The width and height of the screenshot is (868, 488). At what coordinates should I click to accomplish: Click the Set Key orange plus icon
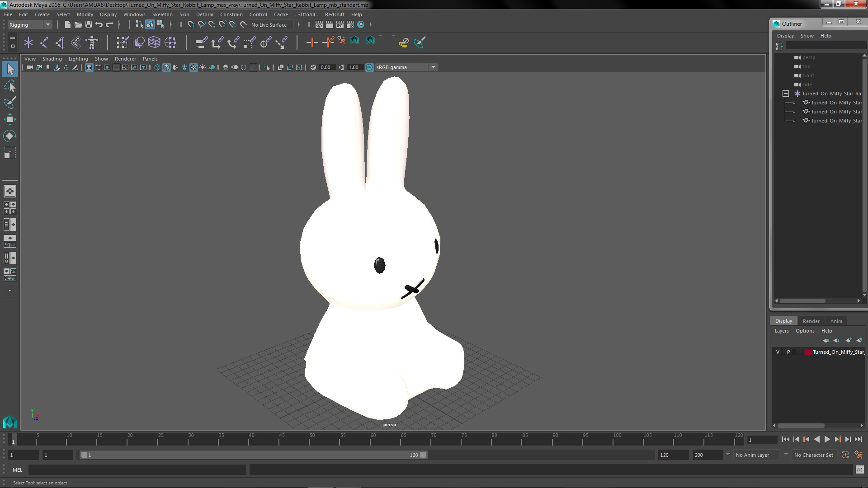(x=312, y=42)
